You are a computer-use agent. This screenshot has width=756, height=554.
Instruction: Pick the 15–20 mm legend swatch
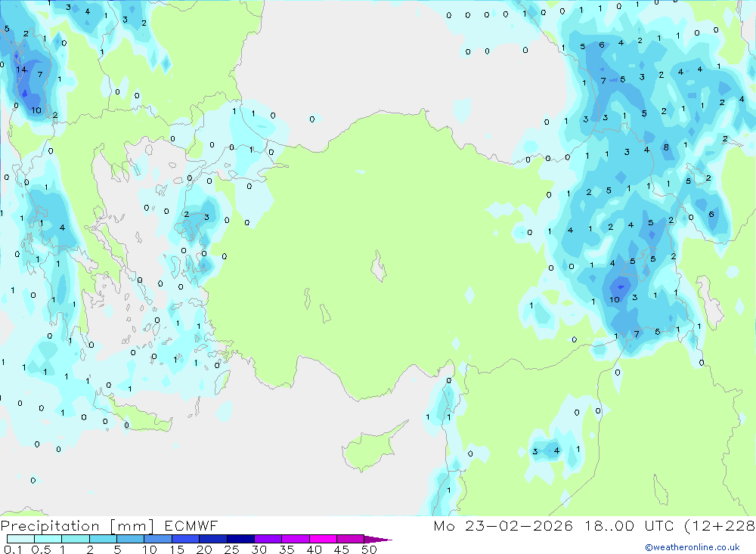(185, 539)
